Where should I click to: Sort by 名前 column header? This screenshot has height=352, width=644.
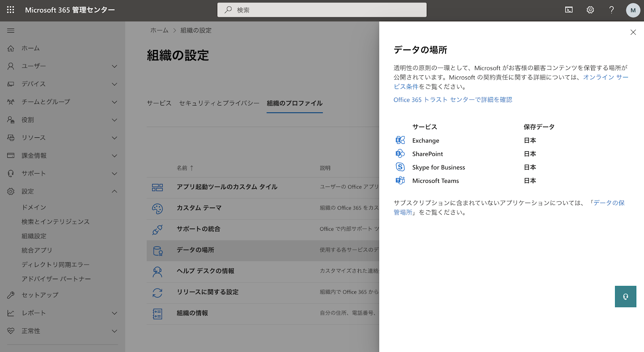pyautogui.click(x=185, y=168)
